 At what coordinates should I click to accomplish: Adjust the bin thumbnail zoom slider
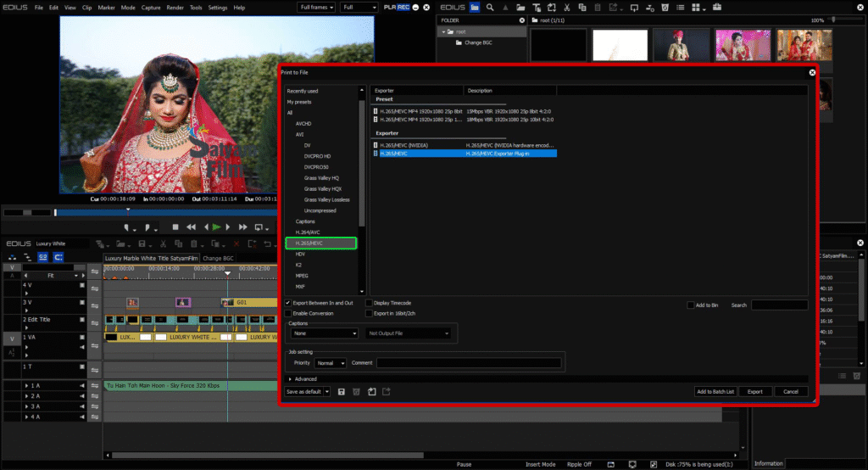coord(834,20)
